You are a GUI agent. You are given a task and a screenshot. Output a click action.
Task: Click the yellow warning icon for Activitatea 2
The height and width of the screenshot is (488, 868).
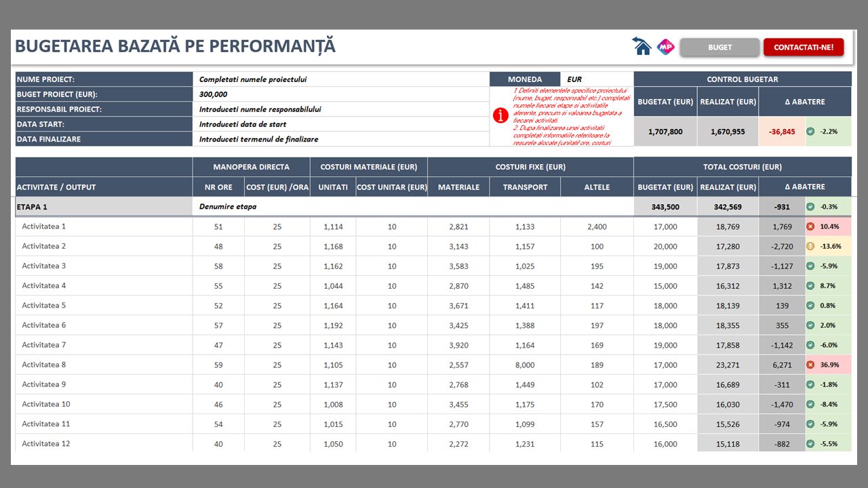tap(810, 246)
